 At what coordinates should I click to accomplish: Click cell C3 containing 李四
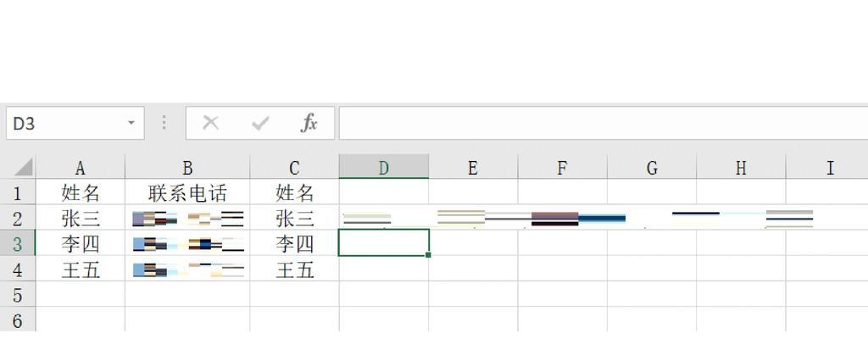pos(294,245)
